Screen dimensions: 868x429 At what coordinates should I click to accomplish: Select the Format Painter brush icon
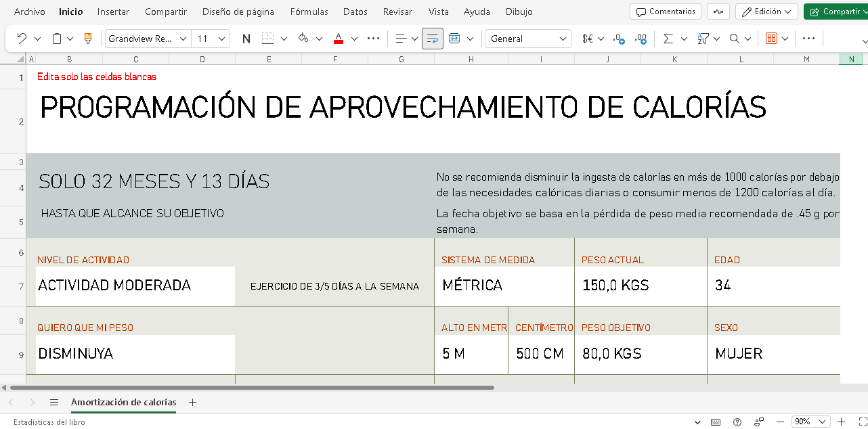click(88, 39)
